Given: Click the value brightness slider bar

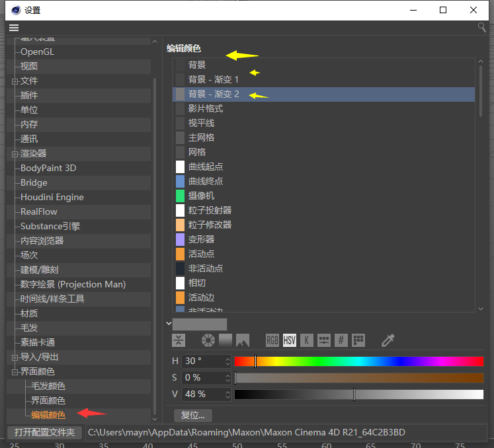Looking at the screenshot, I should pyautogui.click(x=359, y=394).
